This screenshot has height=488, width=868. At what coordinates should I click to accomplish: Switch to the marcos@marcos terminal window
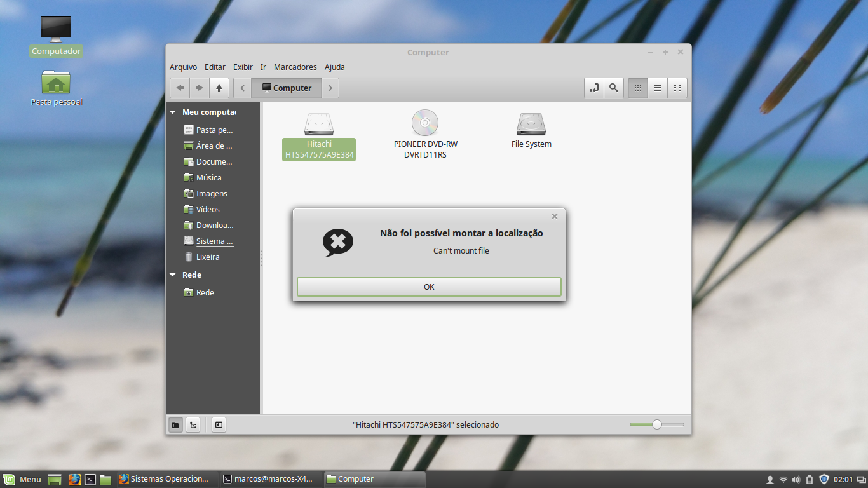270,479
